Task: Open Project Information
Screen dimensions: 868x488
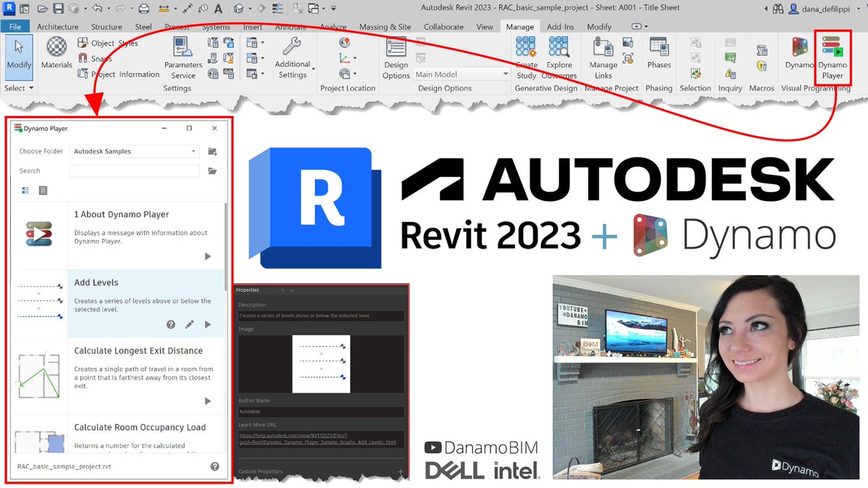Action: [x=118, y=74]
